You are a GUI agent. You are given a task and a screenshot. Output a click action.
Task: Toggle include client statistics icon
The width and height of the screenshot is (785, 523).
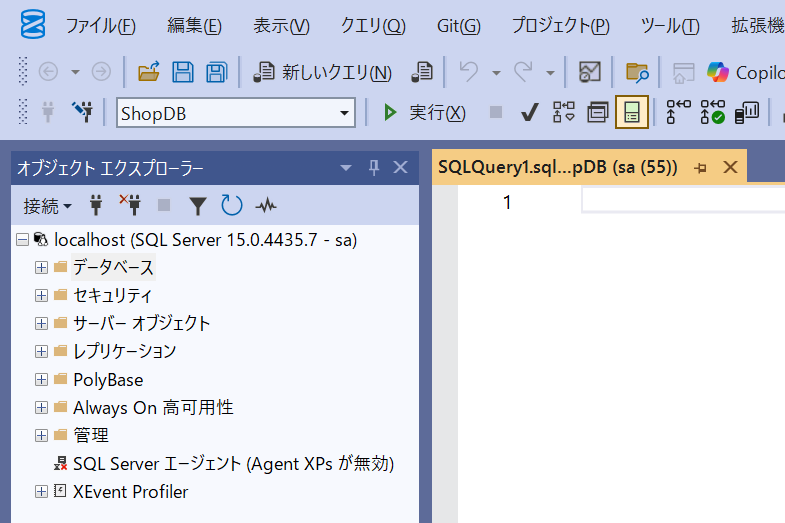(746, 112)
